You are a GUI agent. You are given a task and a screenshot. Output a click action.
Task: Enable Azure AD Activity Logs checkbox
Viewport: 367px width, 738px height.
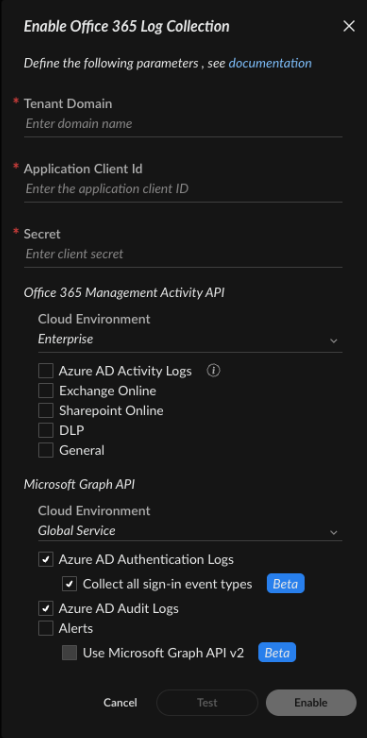pyautogui.click(x=46, y=371)
